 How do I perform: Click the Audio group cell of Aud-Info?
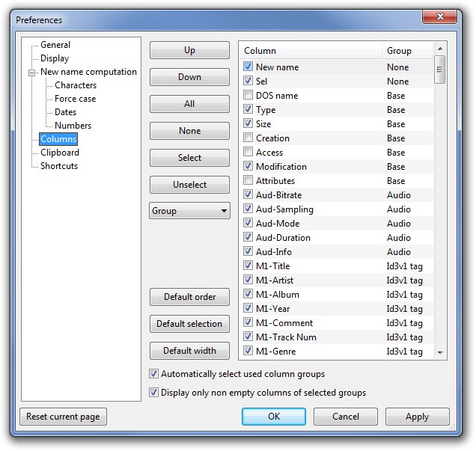[x=399, y=252]
